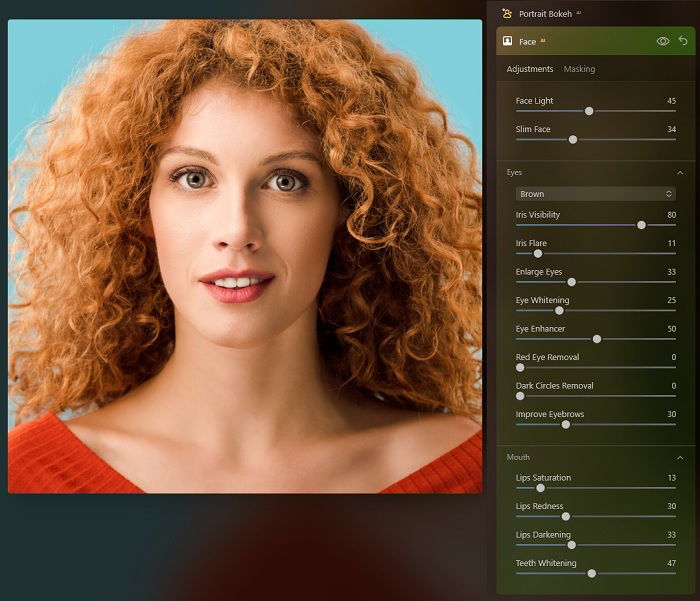The width and height of the screenshot is (700, 601).
Task: Move the Lips Darkening slider handle
Action: (571, 545)
